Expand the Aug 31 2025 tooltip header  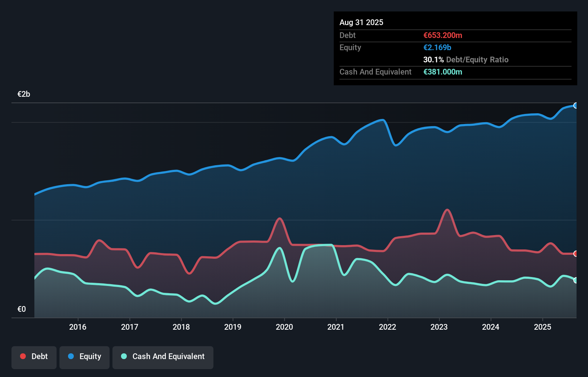pos(361,22)
